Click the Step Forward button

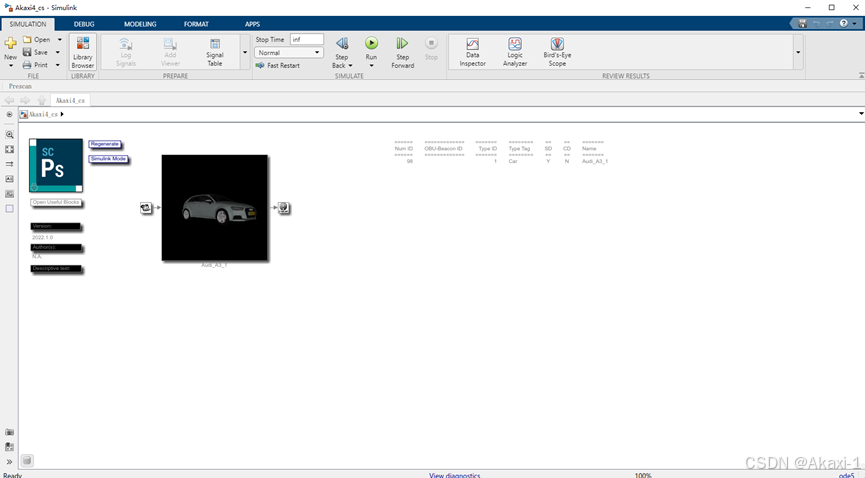403,52
